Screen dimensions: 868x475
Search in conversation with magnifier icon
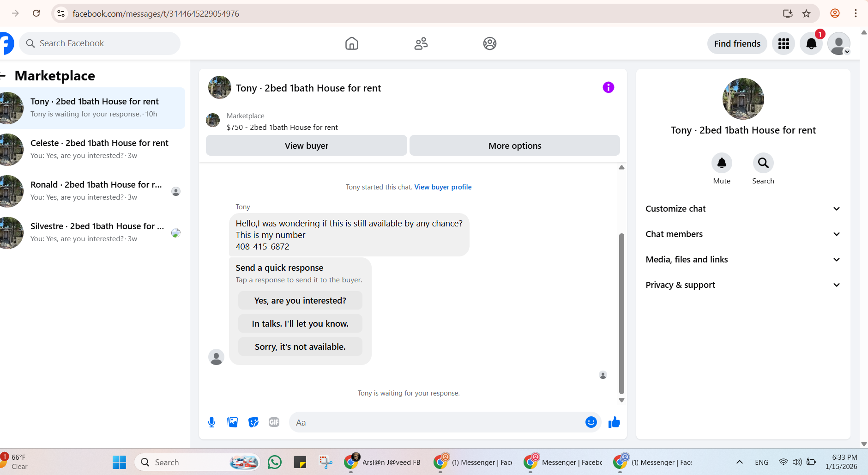point(763,163)
